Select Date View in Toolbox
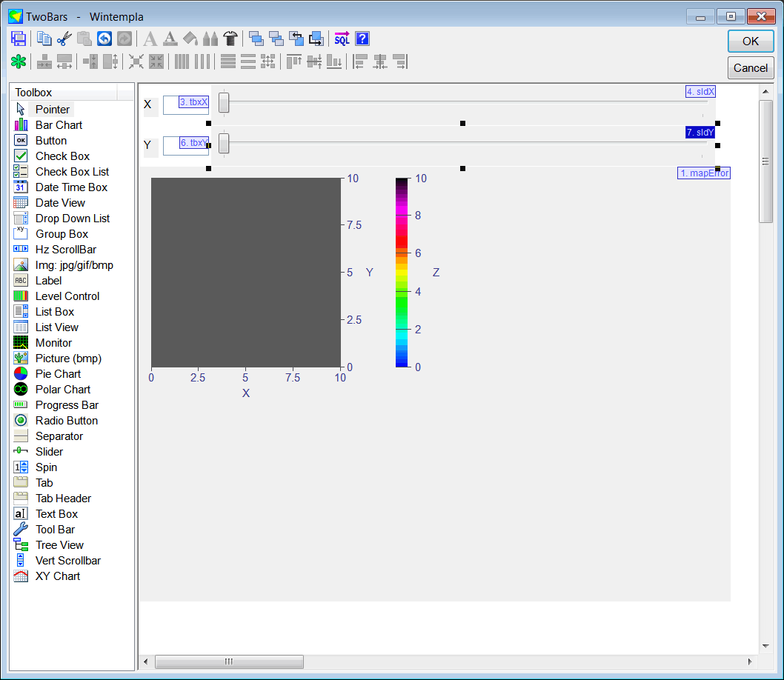The height and width of the screenshot is (680, 784). coord(60,202)
